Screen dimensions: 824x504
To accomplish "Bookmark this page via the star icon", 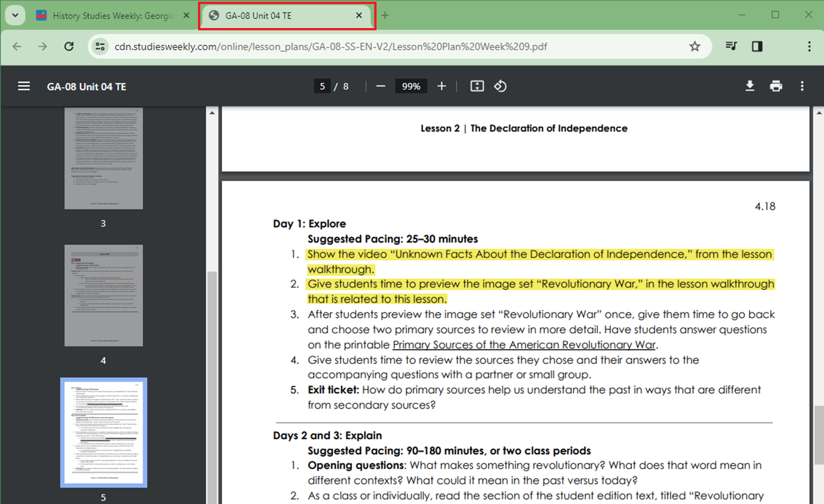I will [694, 46].
